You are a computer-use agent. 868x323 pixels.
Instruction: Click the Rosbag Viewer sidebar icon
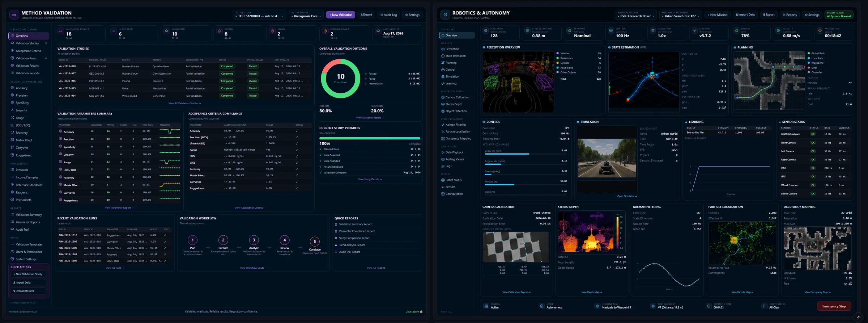(443, 159)
